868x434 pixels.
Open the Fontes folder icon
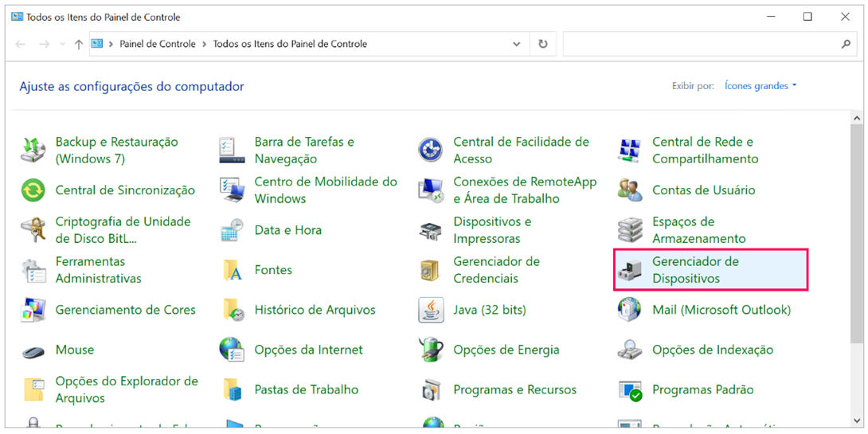[x=232, y=270]
